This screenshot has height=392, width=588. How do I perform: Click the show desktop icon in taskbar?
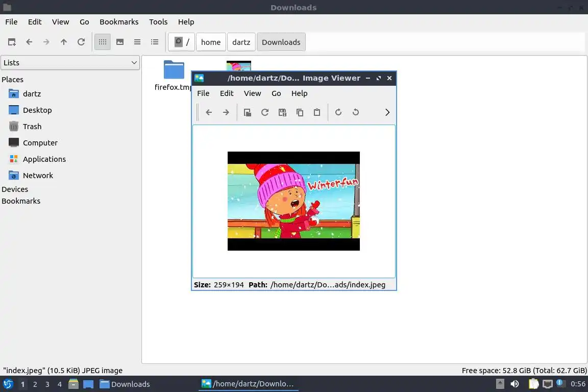88,384
